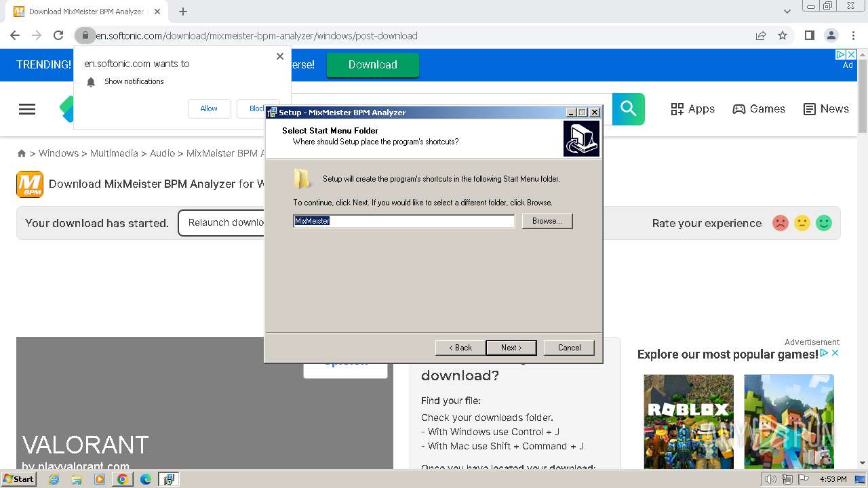Open network icon in system tray
868x488 pixels.
tap(787, 479)
